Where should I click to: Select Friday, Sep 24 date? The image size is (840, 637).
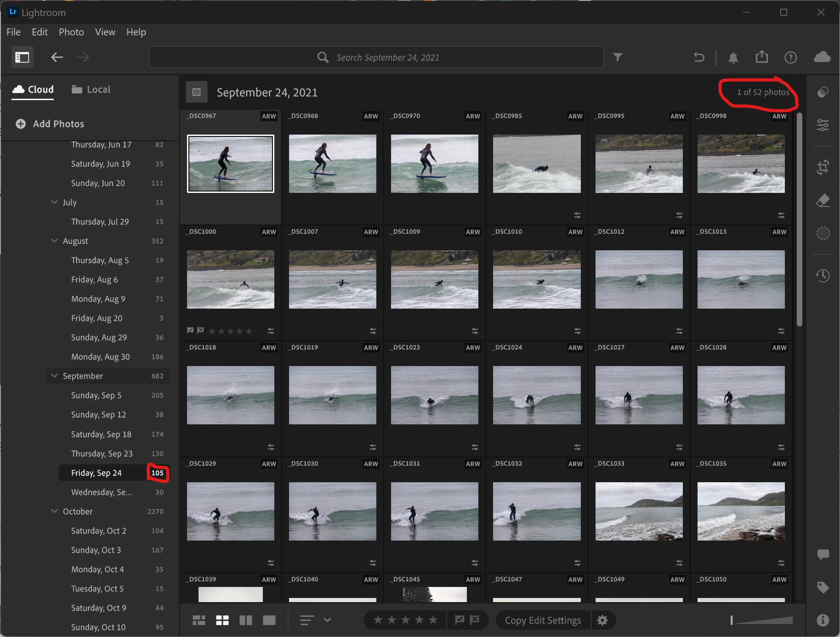click(114, 473)
